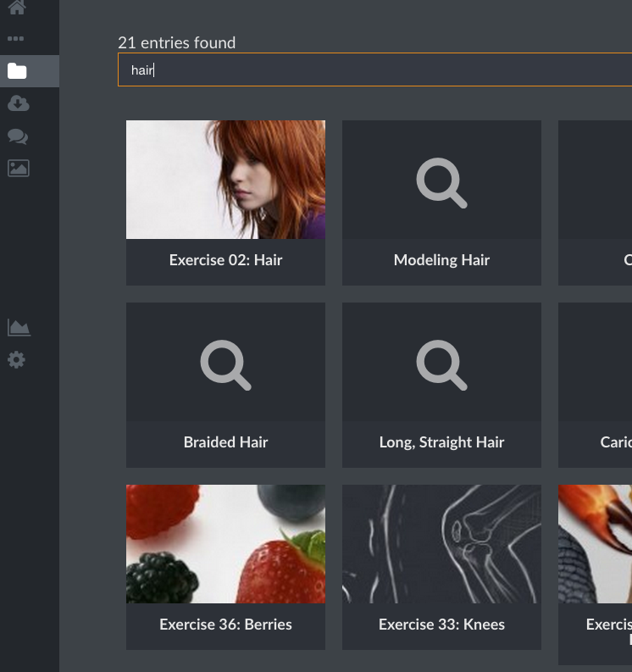Open the cloud download section

pos(18,103)
